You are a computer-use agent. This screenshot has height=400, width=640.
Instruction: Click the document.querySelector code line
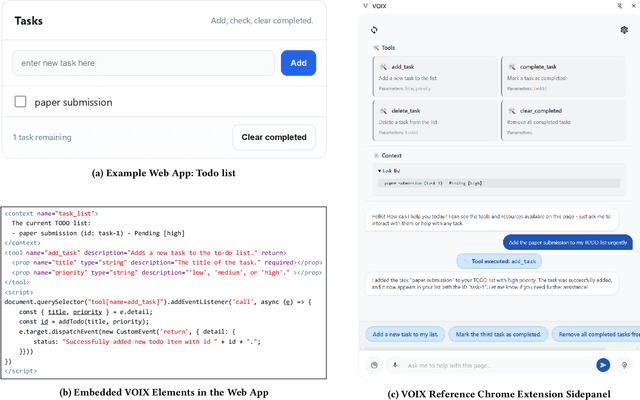point(158,302)
